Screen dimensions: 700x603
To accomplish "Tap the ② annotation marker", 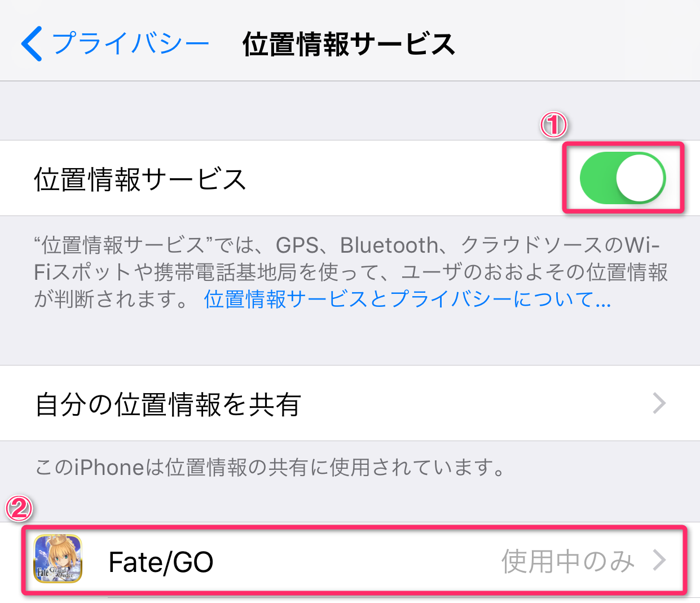I will pyautogui.click(x=18, y=509).
